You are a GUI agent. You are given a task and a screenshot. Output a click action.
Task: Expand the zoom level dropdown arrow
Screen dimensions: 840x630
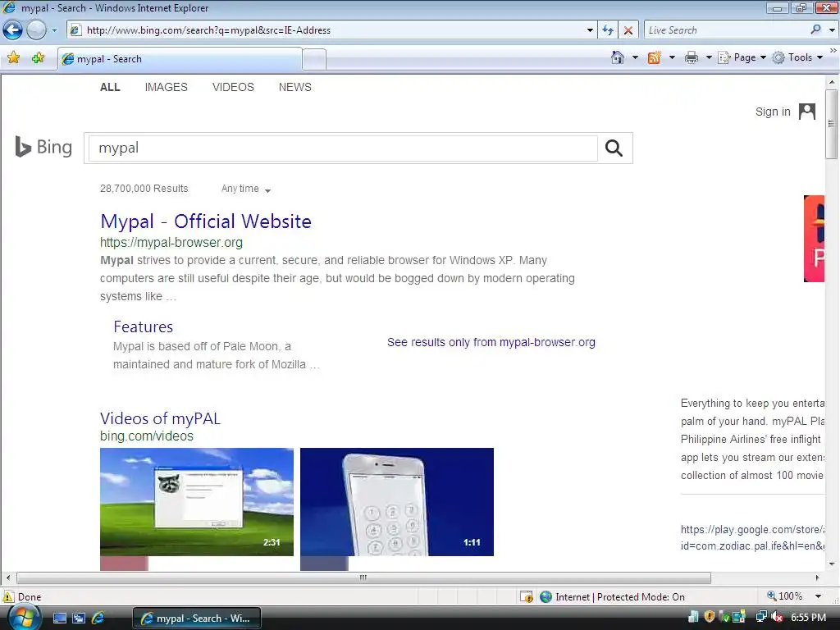[x=818, y=596]
